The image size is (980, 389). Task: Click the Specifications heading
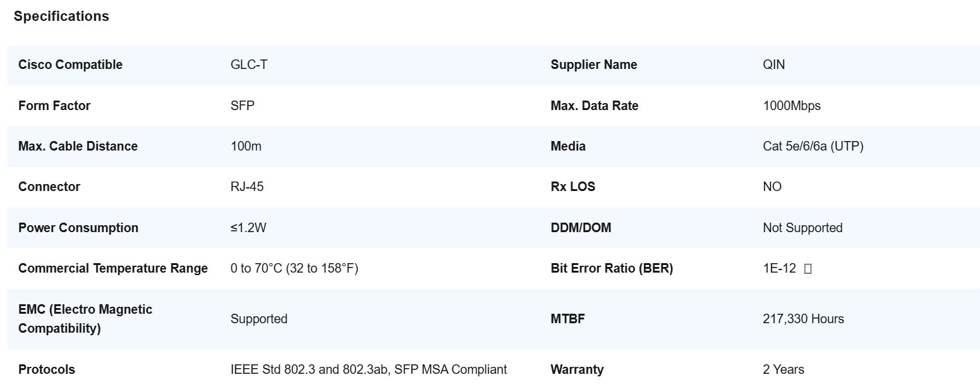[61, 16]
